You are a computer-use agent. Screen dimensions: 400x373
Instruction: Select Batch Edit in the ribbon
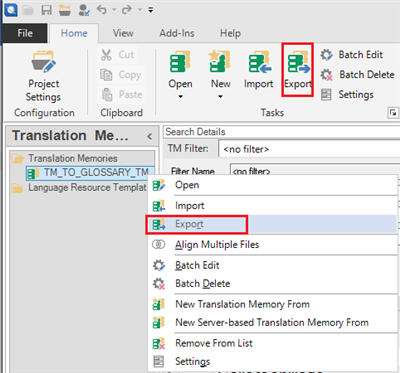[x=352, y=55]
